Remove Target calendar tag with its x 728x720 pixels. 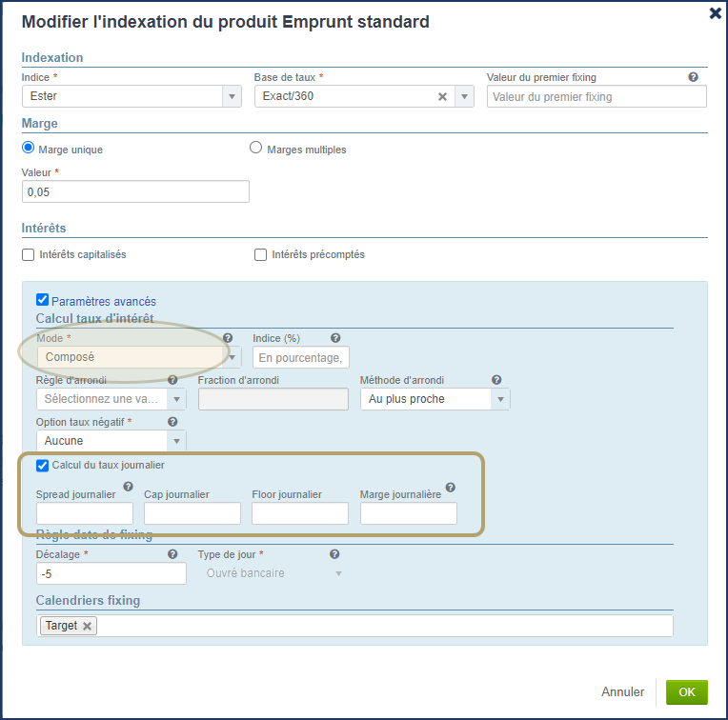pos(88,626)
